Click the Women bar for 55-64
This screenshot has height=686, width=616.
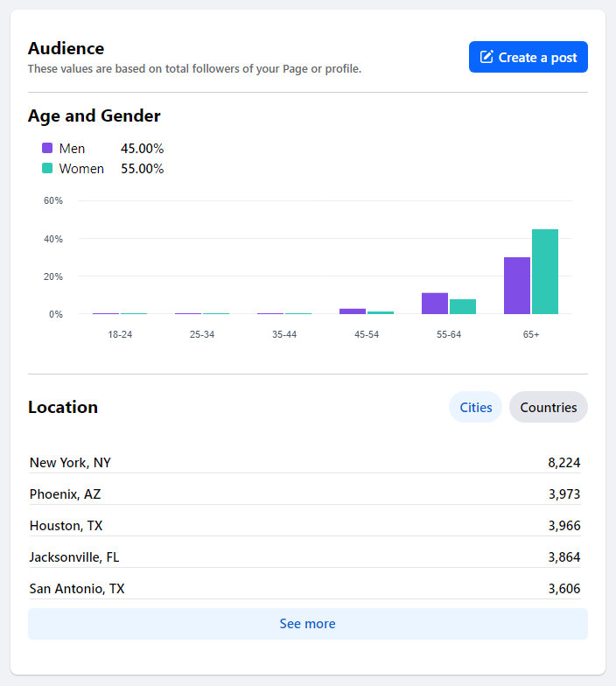(463, 306)
